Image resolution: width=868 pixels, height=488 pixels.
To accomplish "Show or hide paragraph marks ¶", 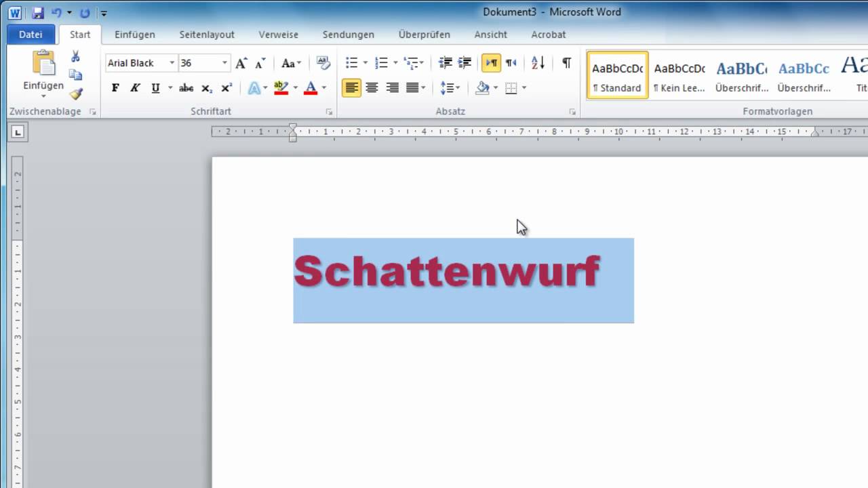I will [x=566, y=63].
